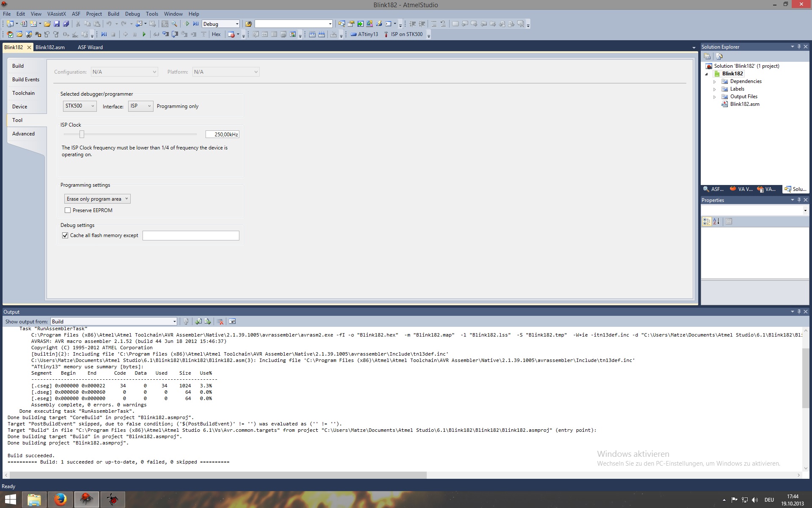Click the Open File folder icon
This screenshot has width=812, height=508.
pos(47,24)
